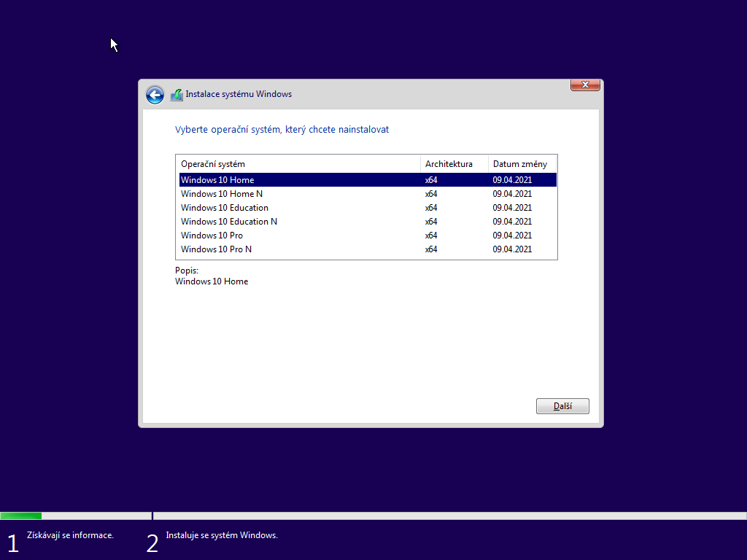Select Windows 10 Home N edition
This screenshot has width=747, height=560.
coord(222,194)
